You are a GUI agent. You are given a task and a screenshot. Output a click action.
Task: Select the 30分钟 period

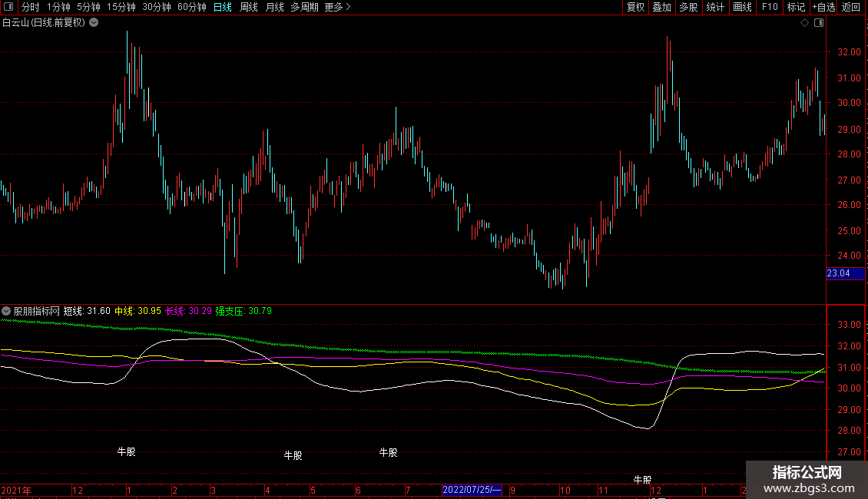157,7
